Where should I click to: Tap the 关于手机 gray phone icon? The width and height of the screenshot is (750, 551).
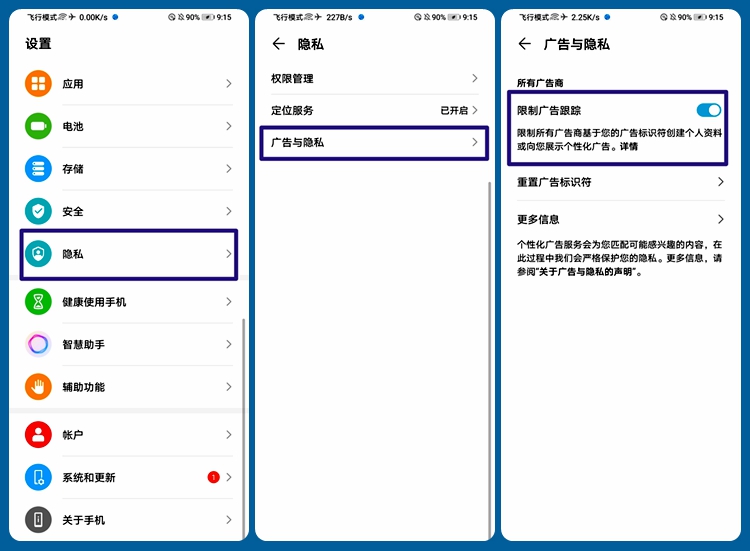(38, 520)
